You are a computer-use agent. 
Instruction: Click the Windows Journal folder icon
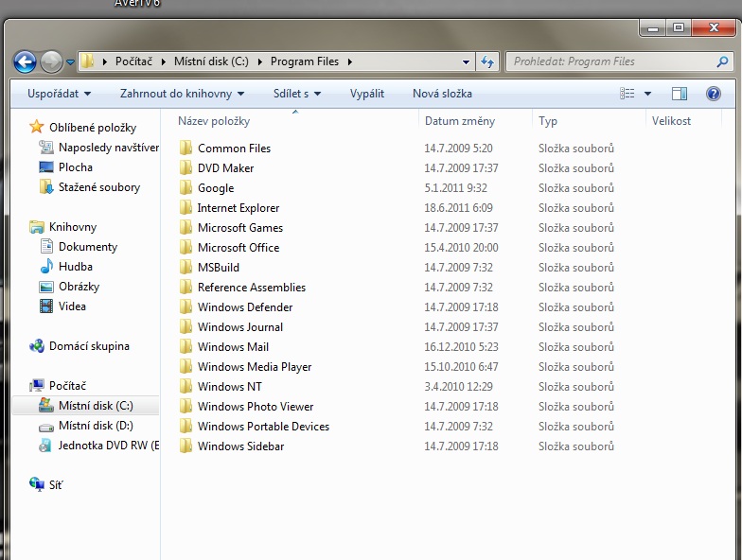(185, 327)
